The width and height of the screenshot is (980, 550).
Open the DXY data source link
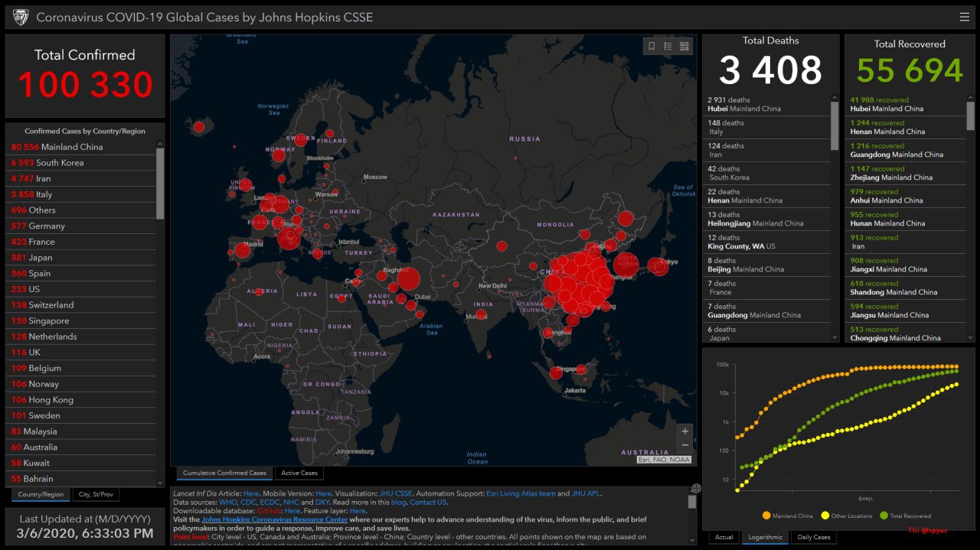(322, 502)
